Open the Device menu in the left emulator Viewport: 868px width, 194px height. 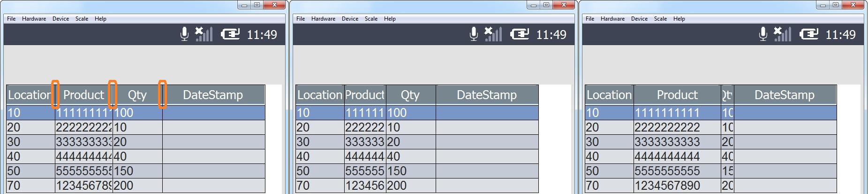tap(60, 19)
